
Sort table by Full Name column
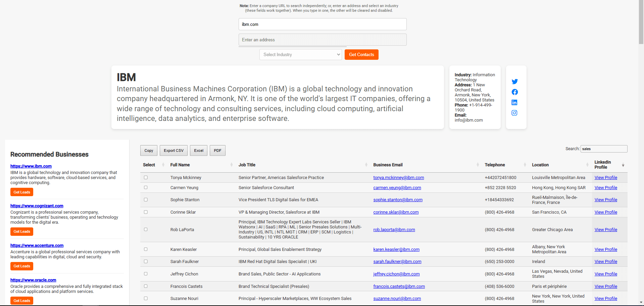click(x=201, y=165)
